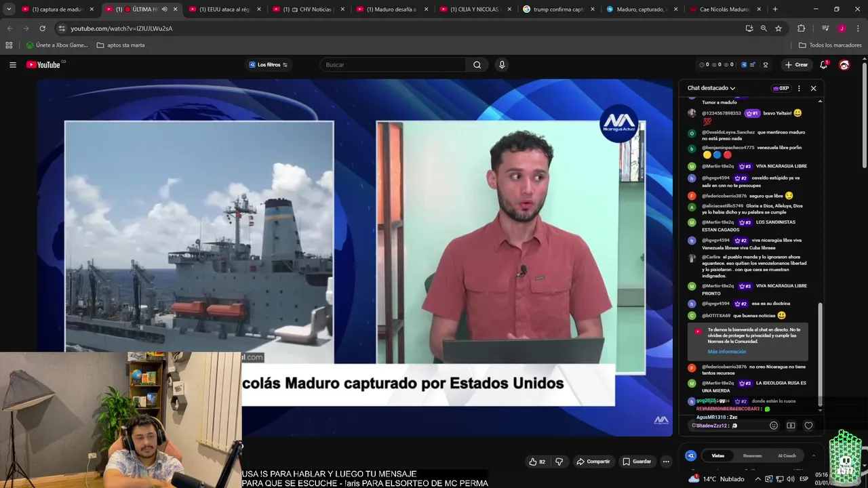Switch to '(1) captura de madur' tab

[x=58, y=9]
